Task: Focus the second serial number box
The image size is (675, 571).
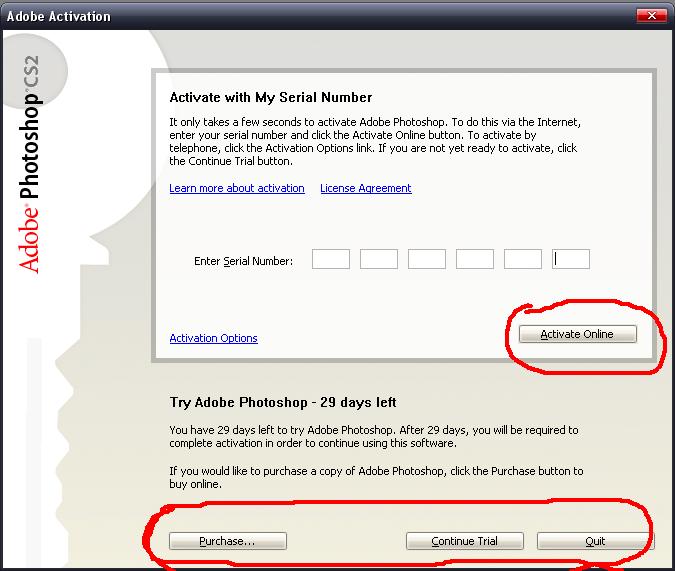Action: [379, 259]
